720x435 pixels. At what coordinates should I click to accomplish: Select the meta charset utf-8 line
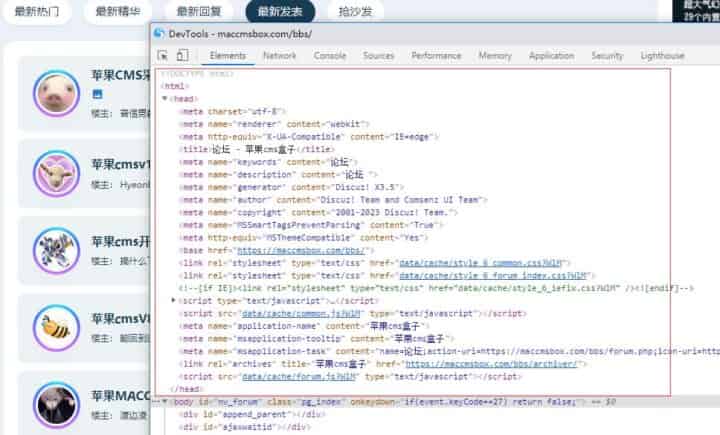pyautogui.click(x=232, y=111)
